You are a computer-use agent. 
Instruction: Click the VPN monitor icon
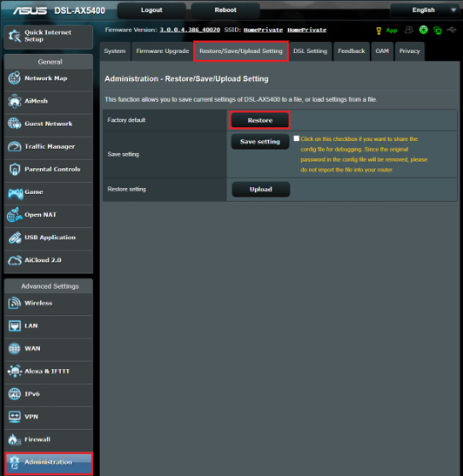click(14, 417)
